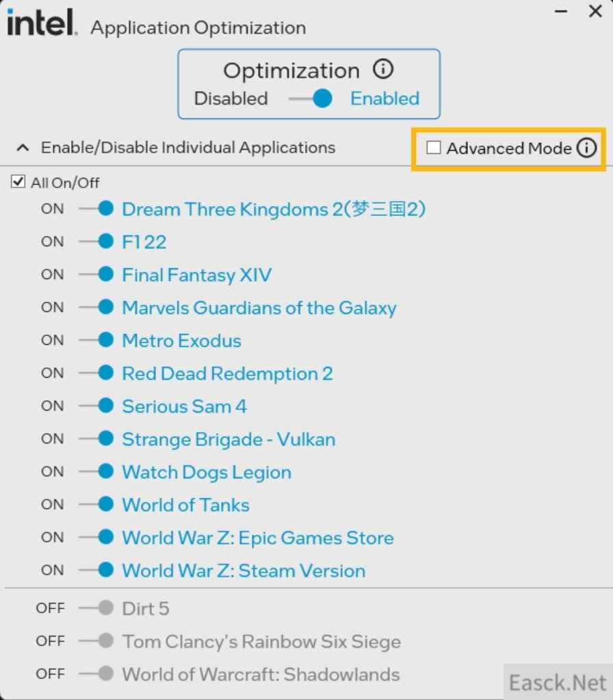Image resolution: width=613 pixels, height=700 pixels.
Task: Turn on the Dirt 5 toggle
Action: [x=96, y=608]
